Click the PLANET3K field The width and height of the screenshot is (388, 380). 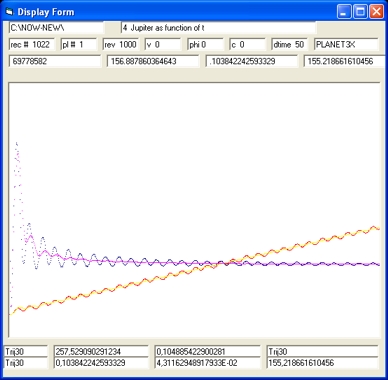click(x=346, y=44)
